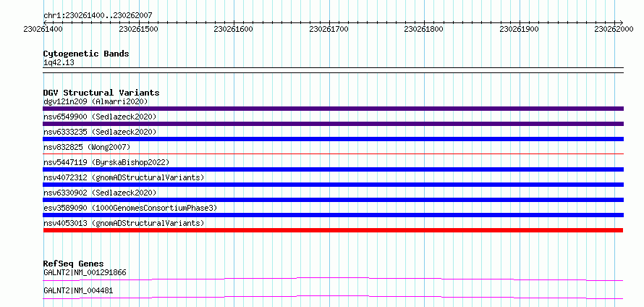Screen dimensions: 644x307
Task: Select the GALNT2|NM_001291866 magenta intron line
Action: tap(333, 279)
